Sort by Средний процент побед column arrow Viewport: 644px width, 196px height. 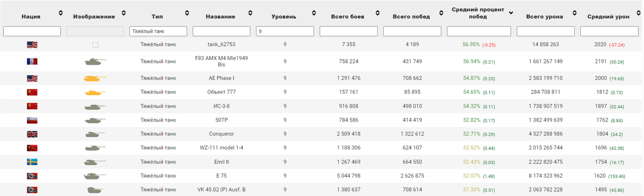point(511,13)
